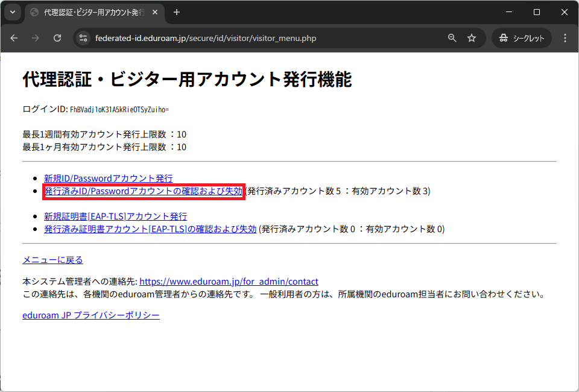Open 発行済み証明書アカウント[EAP-TLS]の確認および失効 link
The image size is (579, 392).
[150, 229]
